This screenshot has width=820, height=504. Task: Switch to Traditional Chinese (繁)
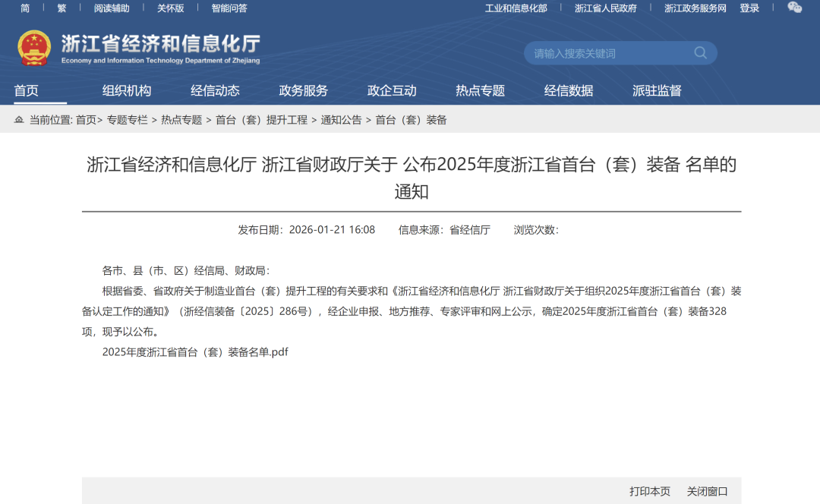[61, 8]
